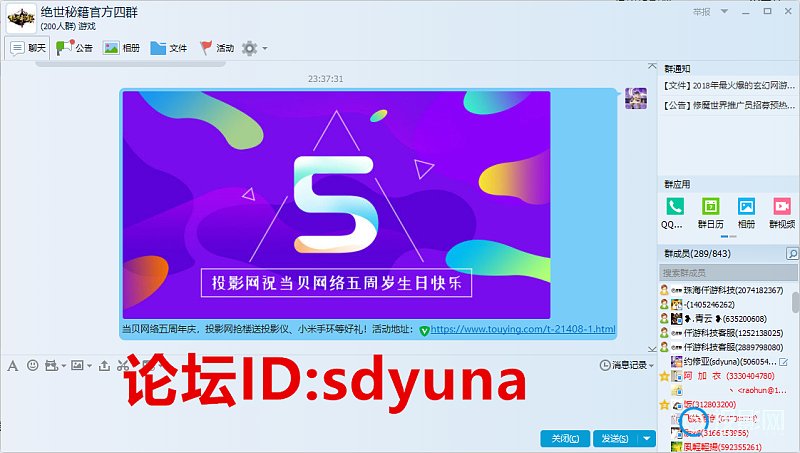The width and height of the screenshot is (800, 453).
Task: Expand the dropdown arrow beside the settings gear
Action: (265, 48)
